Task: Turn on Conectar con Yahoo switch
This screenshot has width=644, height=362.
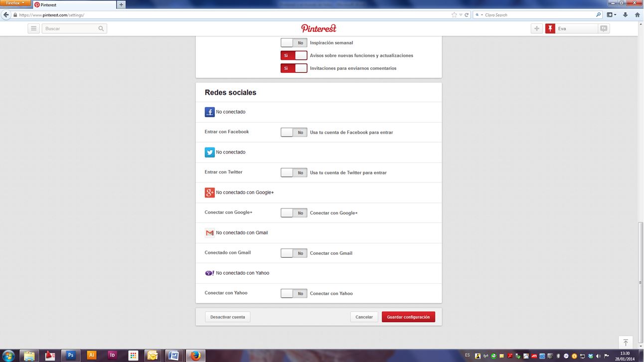Action: [x=294, y=293]
